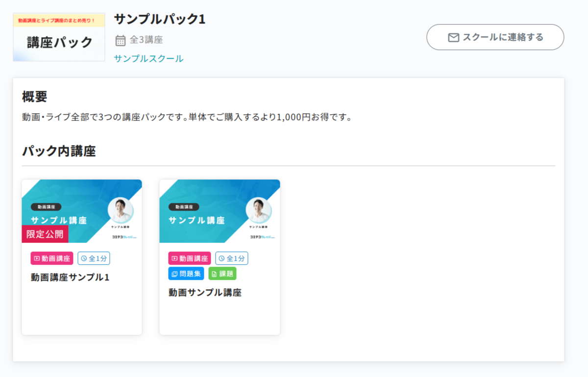Open the 動画講座サンプル1 course title
The height and width of the screenshot is (377, 588).
[70, 277]
